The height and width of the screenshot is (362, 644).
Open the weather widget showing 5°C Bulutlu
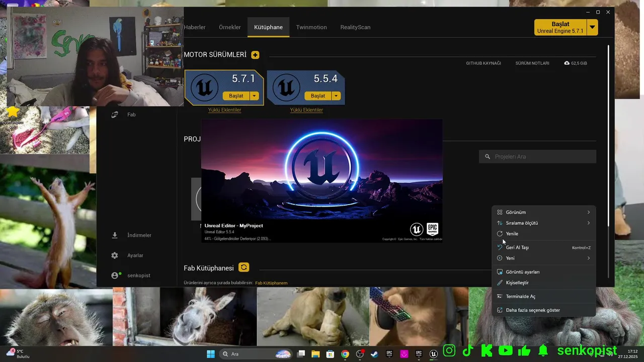pyautogui.click(x=18, y=354)
